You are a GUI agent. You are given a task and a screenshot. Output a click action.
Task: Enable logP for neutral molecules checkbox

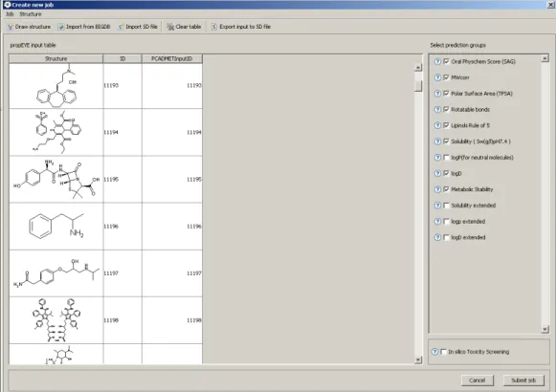click(447, 157)
